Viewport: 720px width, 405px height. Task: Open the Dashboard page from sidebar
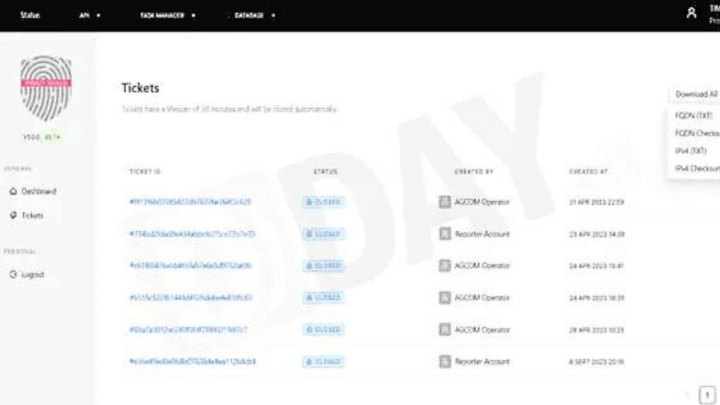coord(38,191)
